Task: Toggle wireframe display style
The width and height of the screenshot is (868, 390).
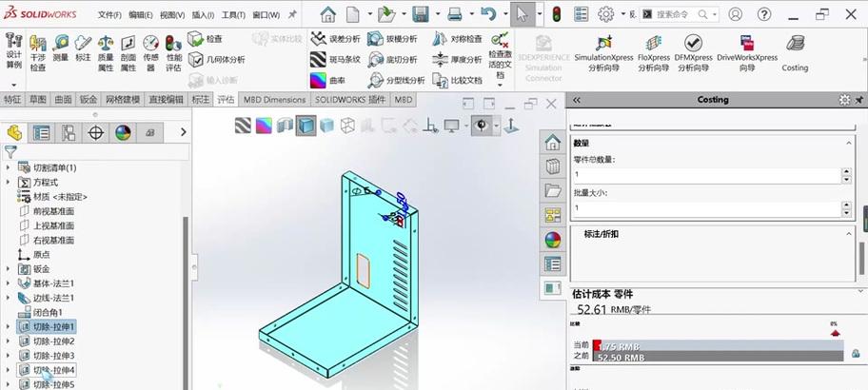Action: click(x=347, y=126)
